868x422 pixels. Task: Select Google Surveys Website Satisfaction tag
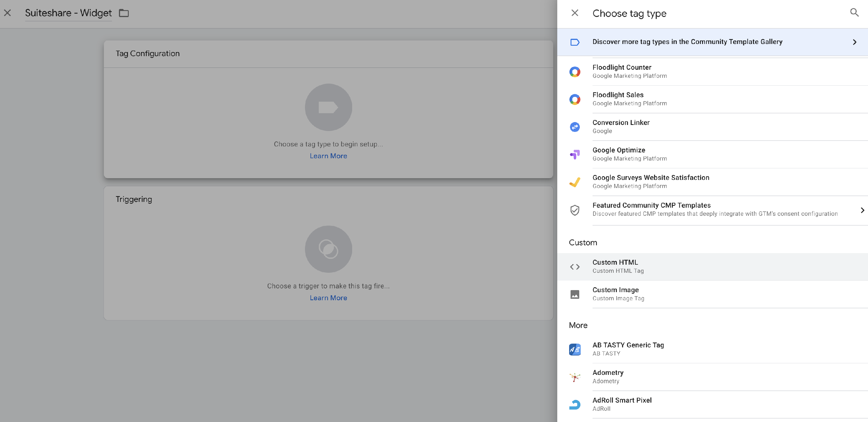click(x=651, y=182)
